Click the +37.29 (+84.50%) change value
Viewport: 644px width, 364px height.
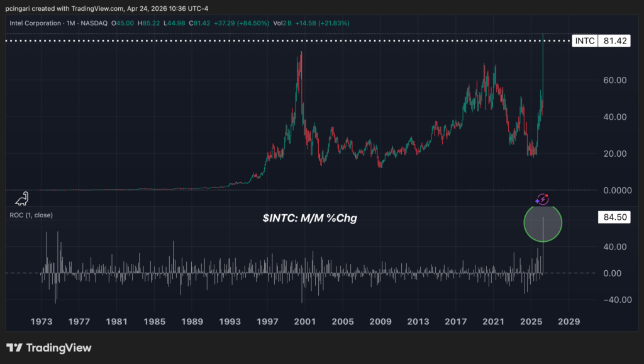(x=241, y=23)
